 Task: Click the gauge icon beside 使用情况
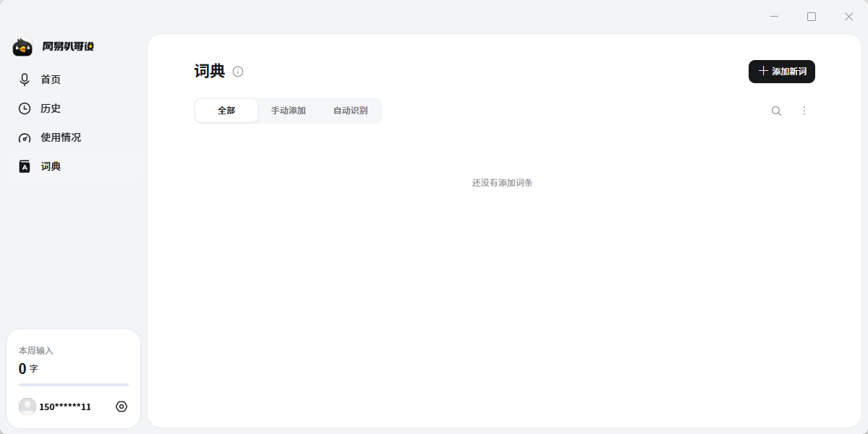coord(25,137)
